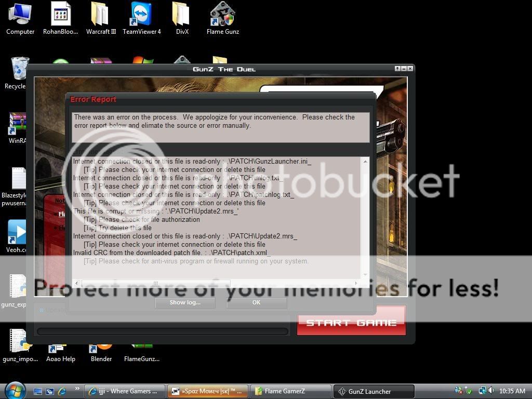Click the error log horizontal scrollbar thumb
532x399 pixels.
tap(155, 283)
